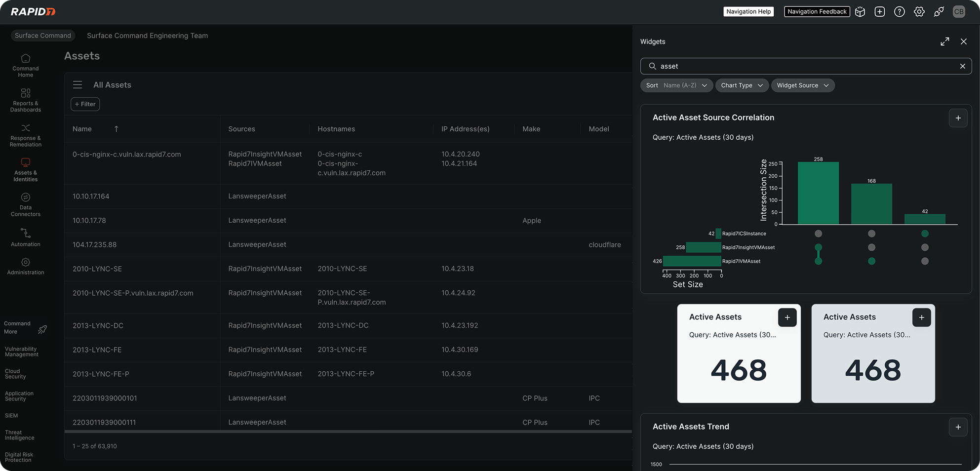
Task: Open asset 2013-LYNC-FE-P name cell
Action: (x=101, y=374)
